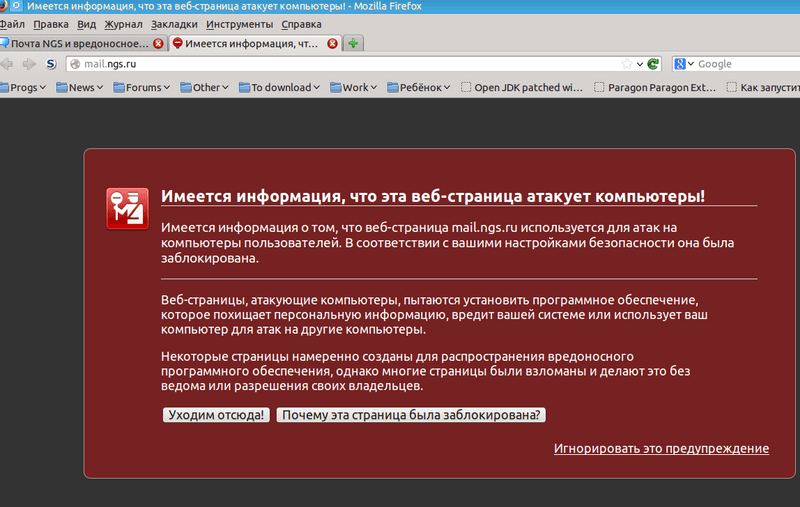
Task: Open the Вид menu
Action: pos(86,24)
